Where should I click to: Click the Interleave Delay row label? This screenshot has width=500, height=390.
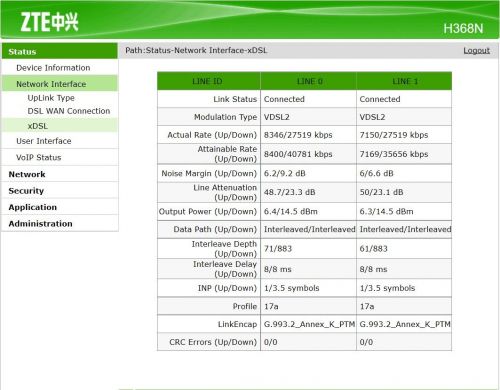225,269
